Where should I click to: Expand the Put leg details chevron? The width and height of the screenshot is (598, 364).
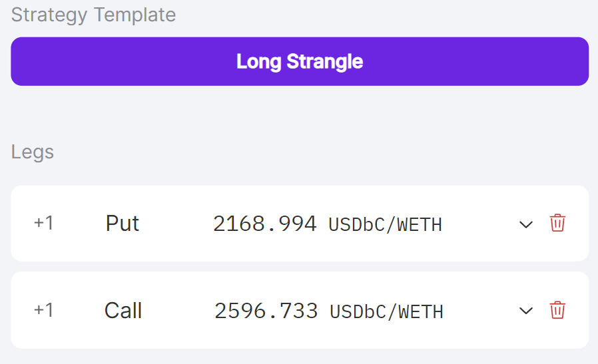click(526, 224)
